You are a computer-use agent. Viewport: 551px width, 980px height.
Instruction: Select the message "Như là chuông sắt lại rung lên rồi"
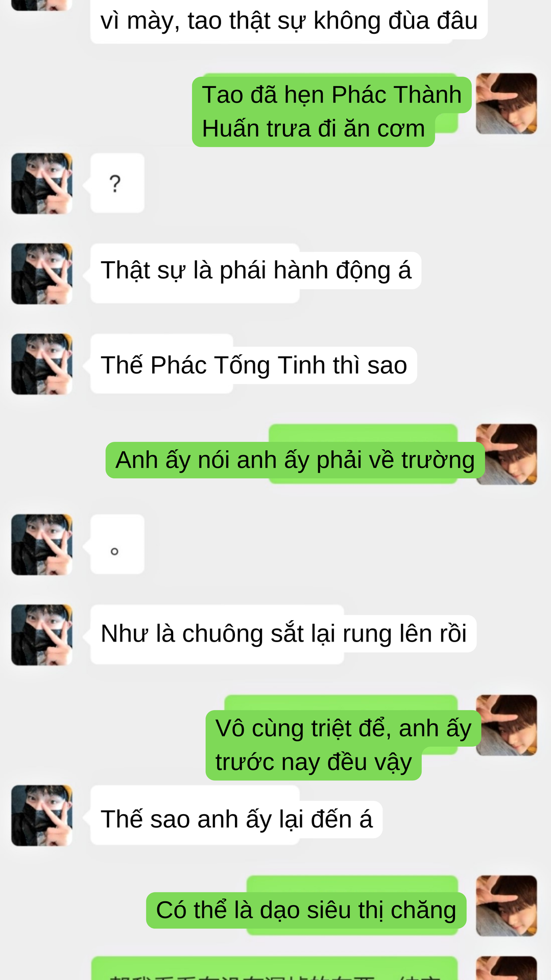283,634
